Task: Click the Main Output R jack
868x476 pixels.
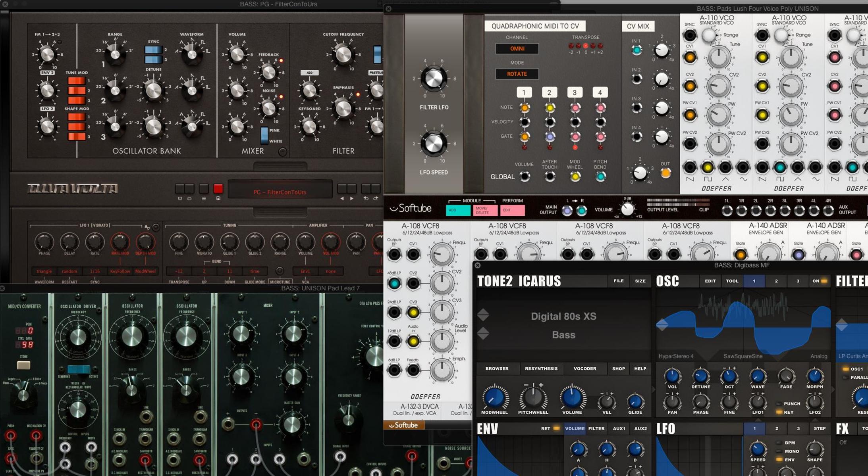Action: 582,211
